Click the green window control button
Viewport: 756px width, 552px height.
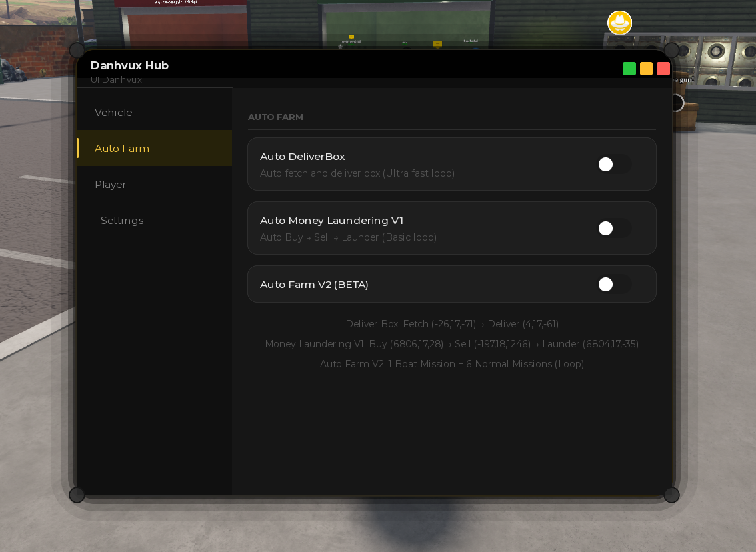[629, 69]
